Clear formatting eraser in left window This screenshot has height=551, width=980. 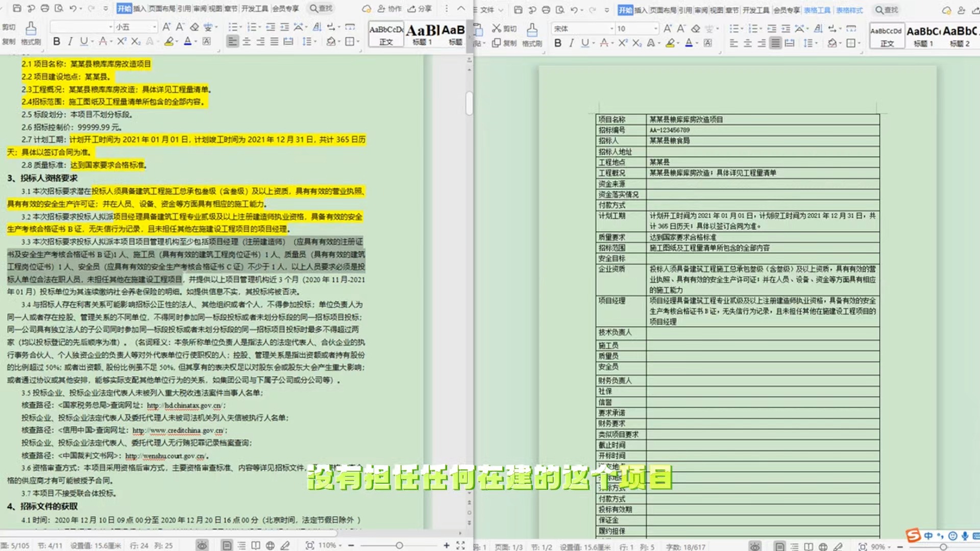(x=194, y=27)
